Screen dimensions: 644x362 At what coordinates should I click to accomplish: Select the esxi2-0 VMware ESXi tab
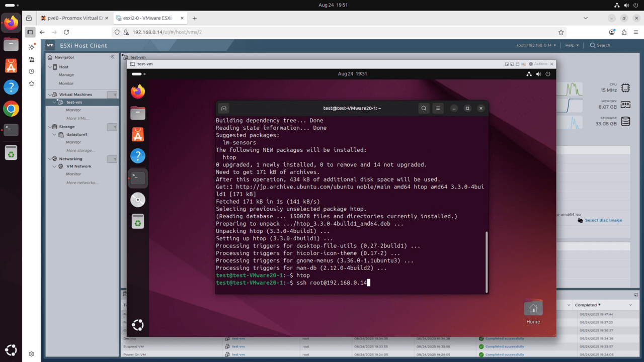(149, 18)
